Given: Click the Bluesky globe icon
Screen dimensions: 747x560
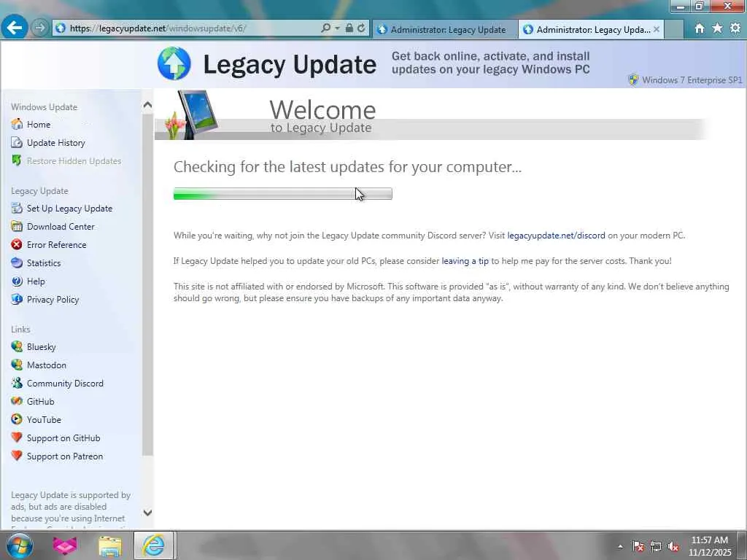Looking at the screenshot, I should (x=17, y=346).
